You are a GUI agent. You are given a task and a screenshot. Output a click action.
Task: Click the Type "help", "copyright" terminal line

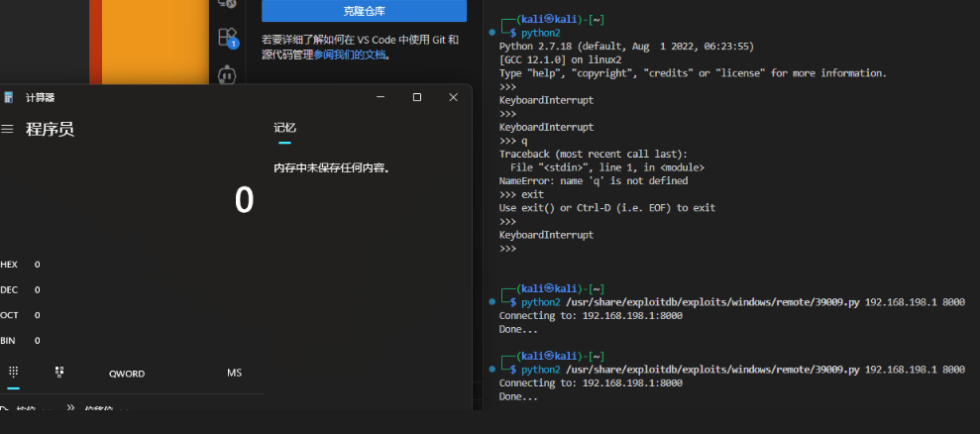pyautogui.click(x=693, y=73)
